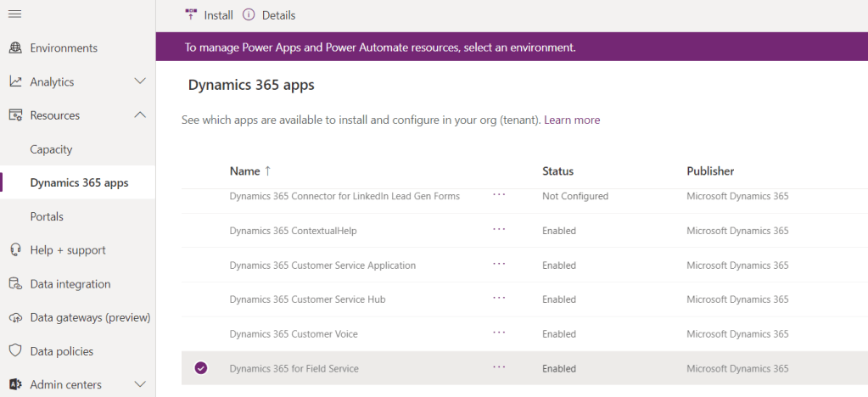868x397 pixels.
Task: Click the Data integration icon
Action: (15, 284)
